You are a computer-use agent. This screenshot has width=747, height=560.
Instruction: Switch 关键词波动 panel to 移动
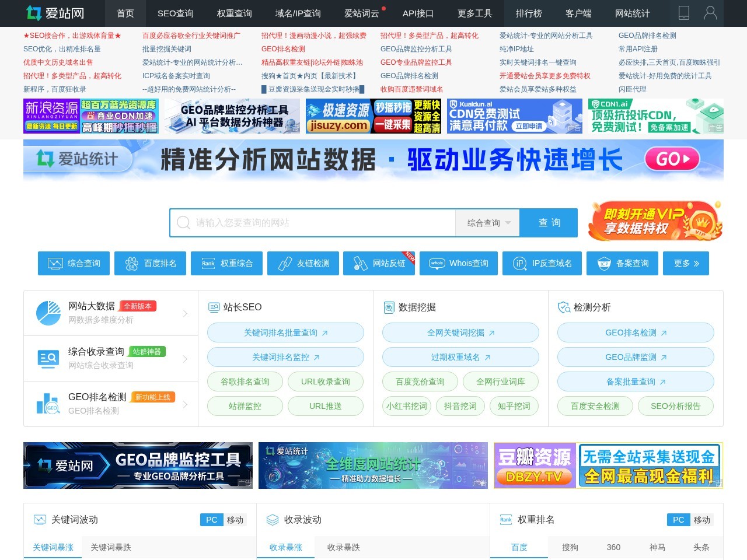(x=235, y=520)
